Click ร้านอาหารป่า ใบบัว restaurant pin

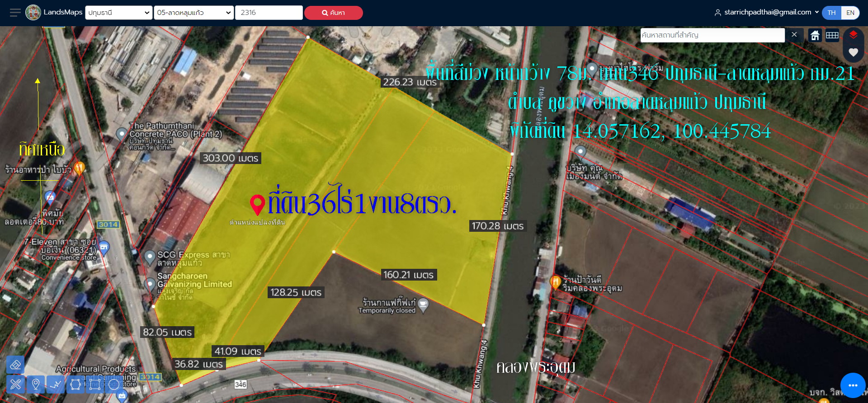[79, 169]
